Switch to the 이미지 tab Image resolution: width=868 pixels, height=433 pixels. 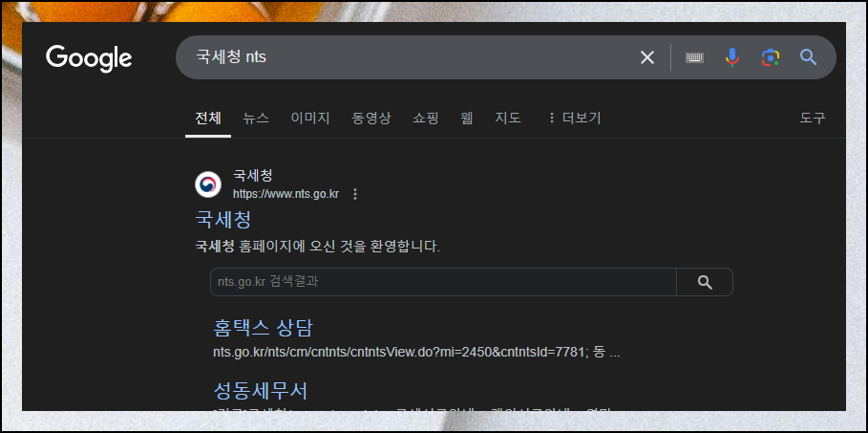[x=310, y=119]
